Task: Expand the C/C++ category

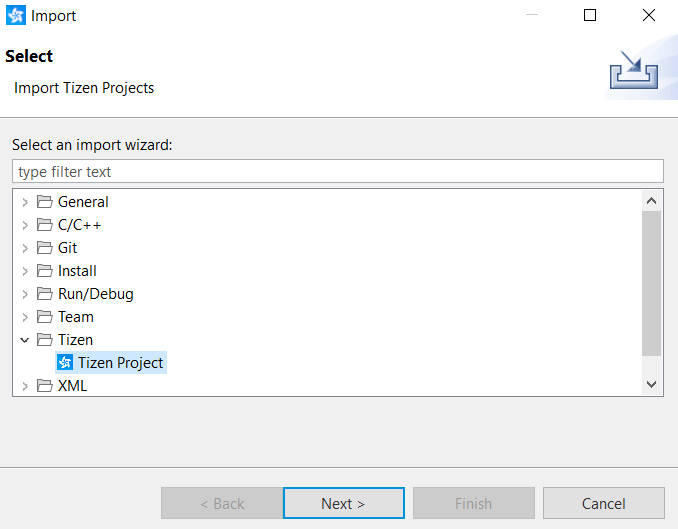Action: (x=25, y=225)
